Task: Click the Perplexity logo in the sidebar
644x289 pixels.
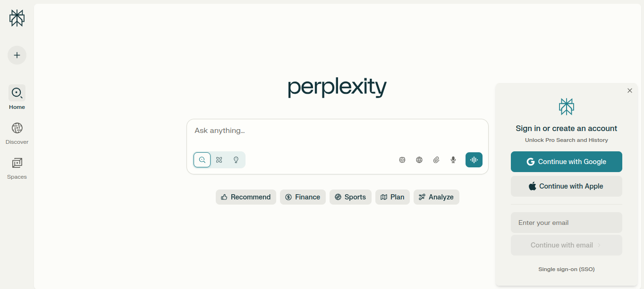Action: 17,18
